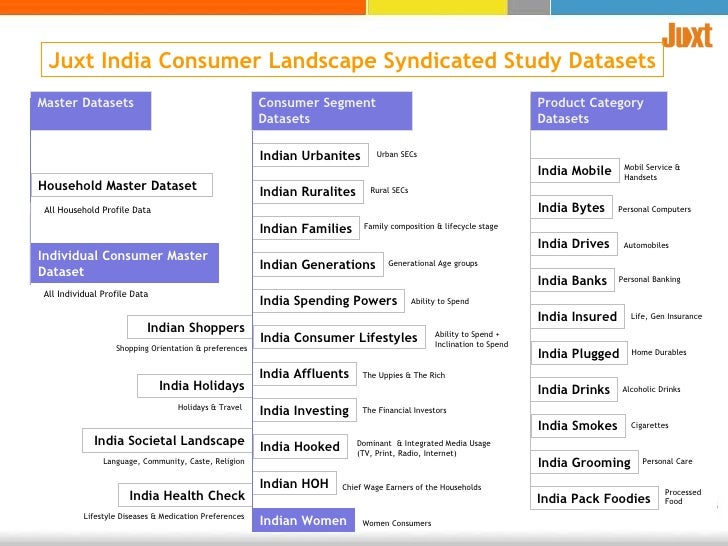Click Ability to Spend + Inclination text

point(471,339)
